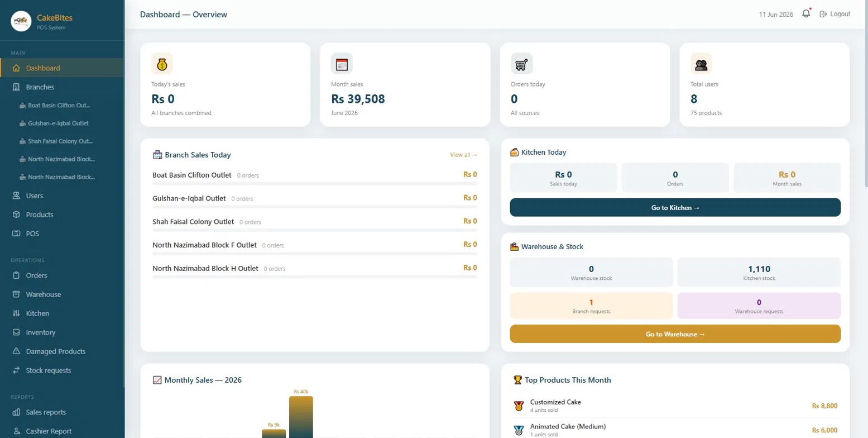
Task: Click the CakeBites logo icon
Action: [21, 21]
